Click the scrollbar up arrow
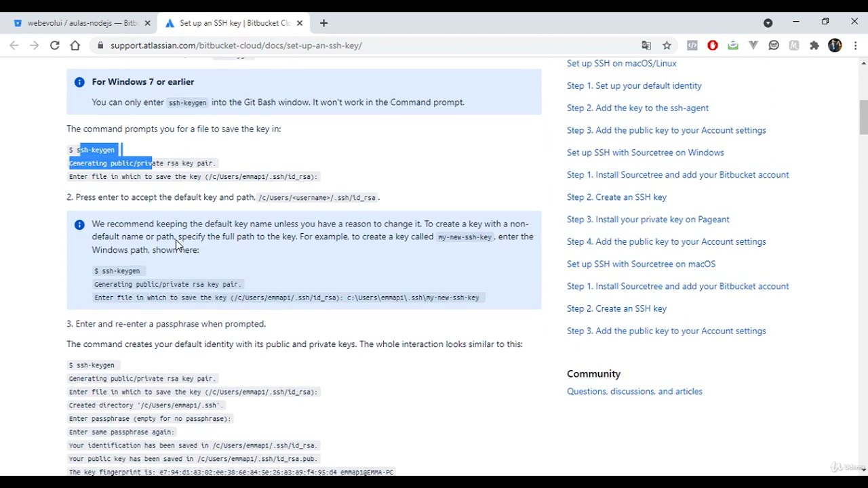Screen dimensions: 868x488 (x=863, y=63)
